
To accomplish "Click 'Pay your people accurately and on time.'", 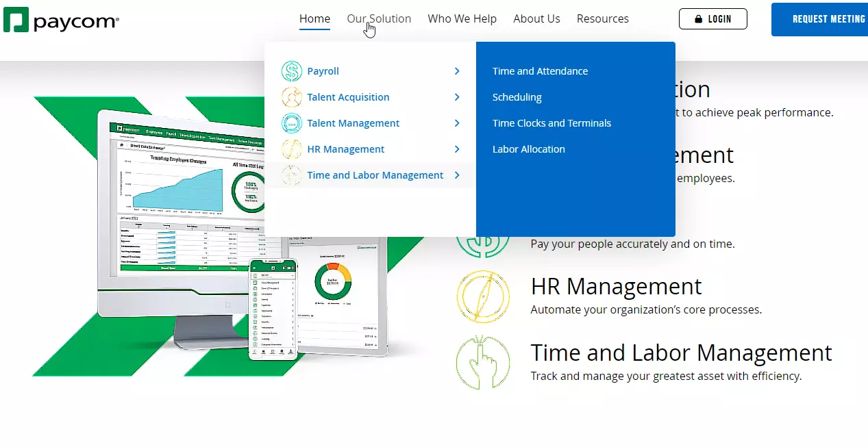I will tap(632, 244).
